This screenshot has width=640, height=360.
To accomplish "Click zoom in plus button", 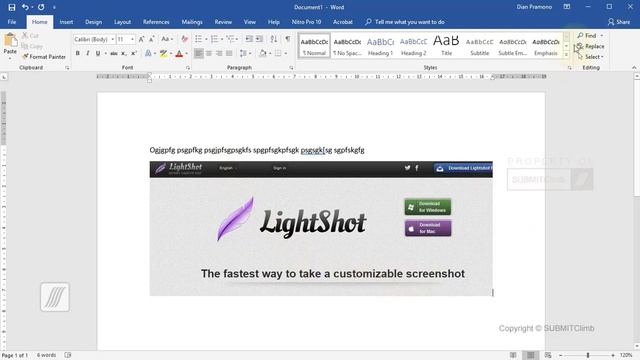I will (x=613, y=355).
